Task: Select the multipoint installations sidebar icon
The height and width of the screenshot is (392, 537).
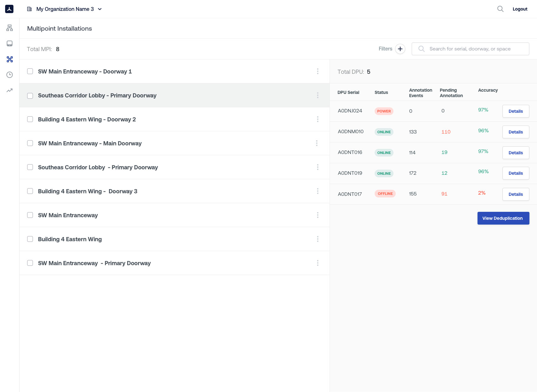Action: click(10, 59)
